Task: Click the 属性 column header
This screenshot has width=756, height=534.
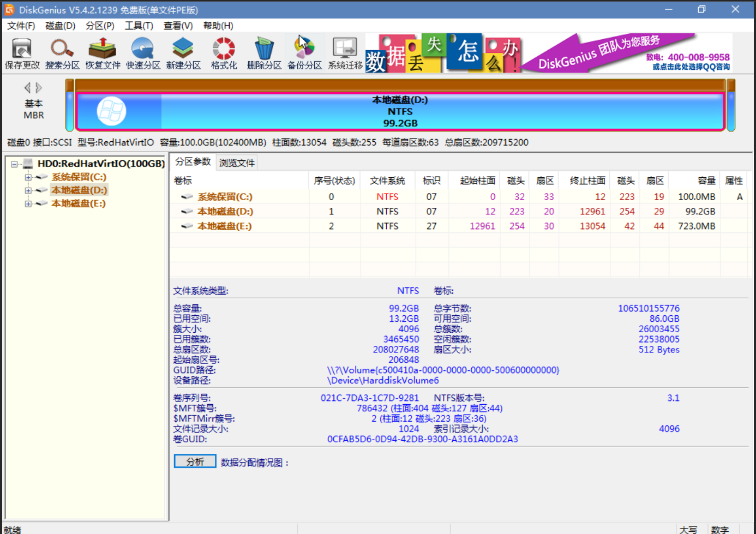Action: [734, 181]
